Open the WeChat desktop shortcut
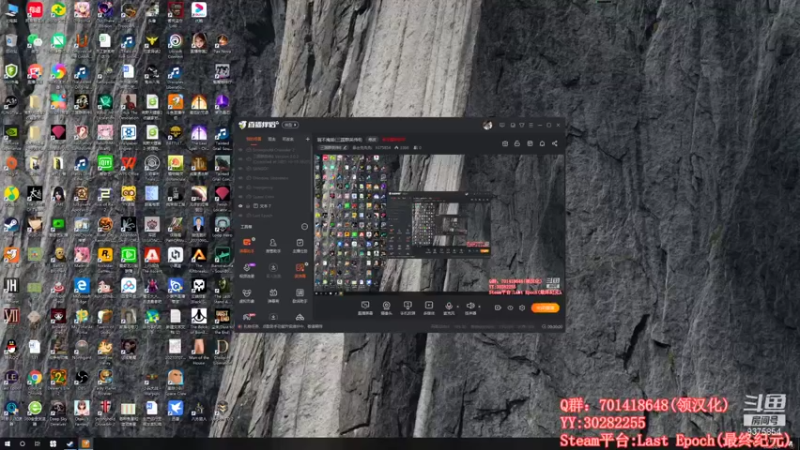 (x=34, y=41)
